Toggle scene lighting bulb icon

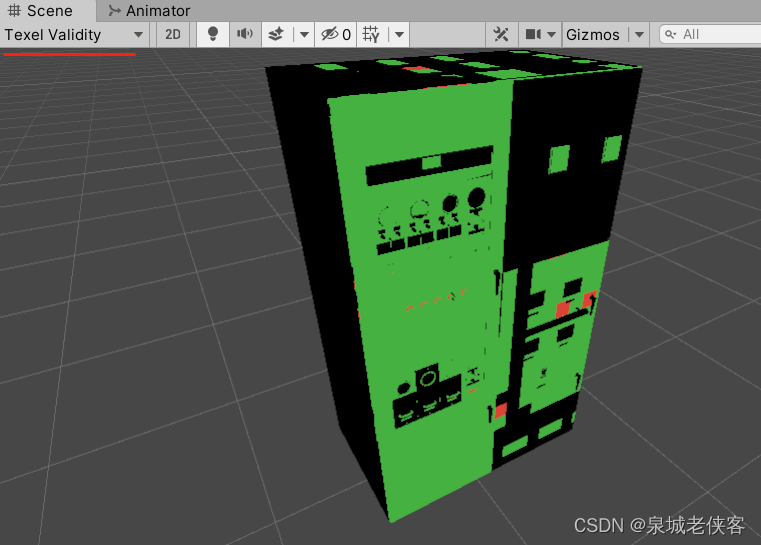point(213,34)
